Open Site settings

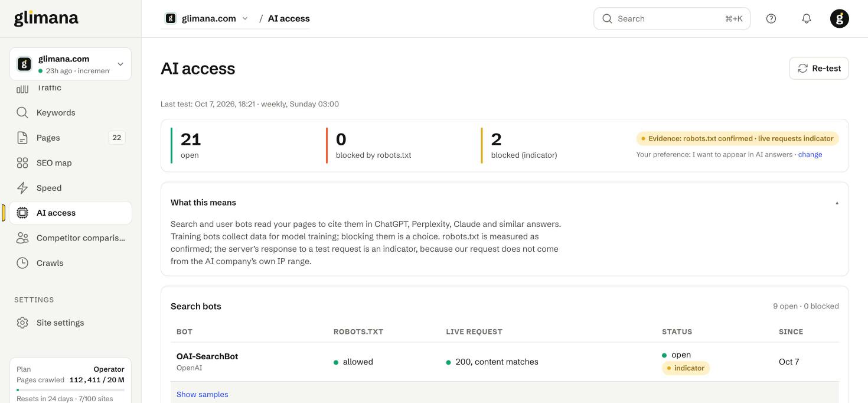[x=70, y=323]
